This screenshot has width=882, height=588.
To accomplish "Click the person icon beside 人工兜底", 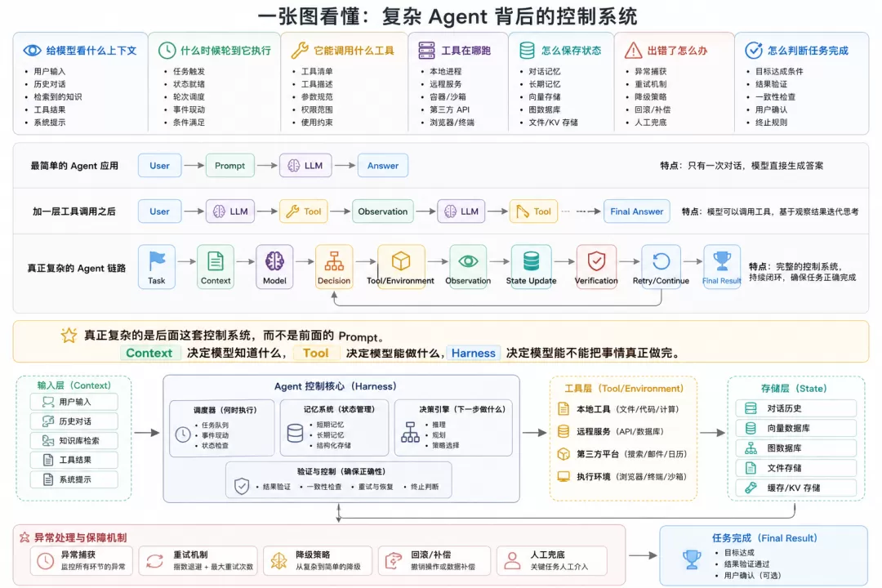I will click(512, 560).
